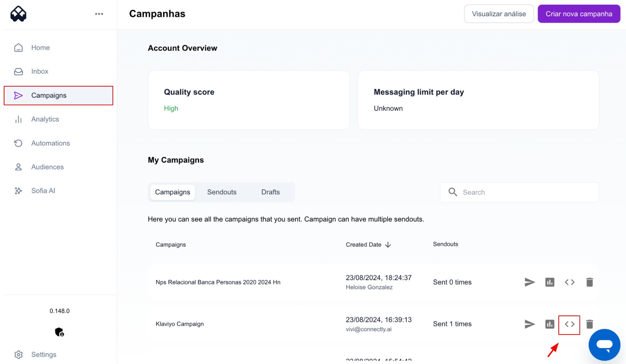Click the Sendouts column header
This screenshot has width=626, height=364.
click(445, 244)
